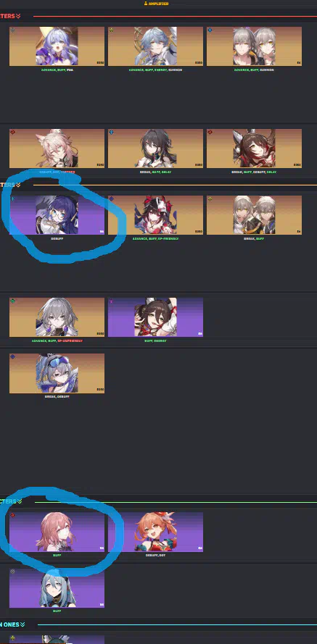Collapse the red tier header chevron
Image resolution: width=317 pixels, height=644 pixels.
coord(18,16)
